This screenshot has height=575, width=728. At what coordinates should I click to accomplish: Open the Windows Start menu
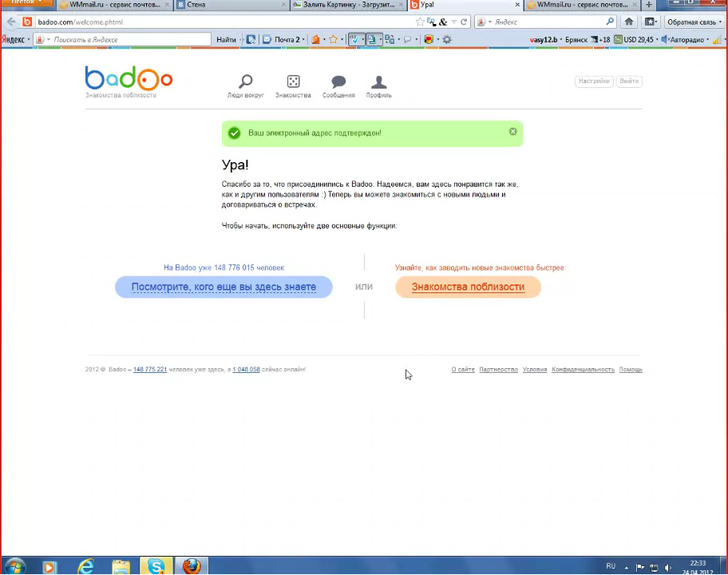click(14, 567)
